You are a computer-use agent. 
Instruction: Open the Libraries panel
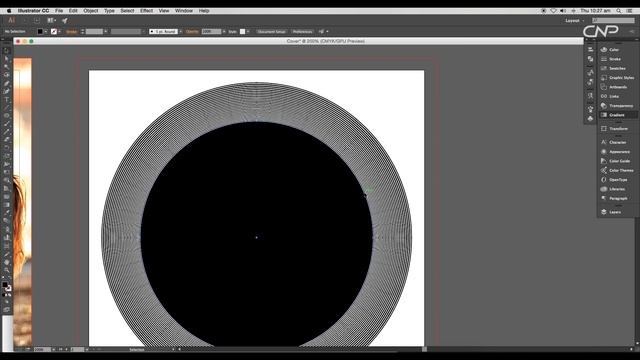[x=617, y=189]
